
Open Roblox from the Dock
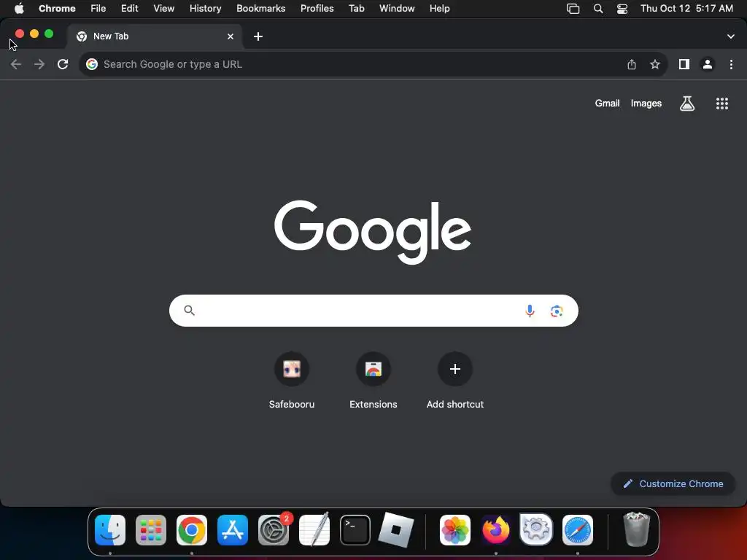(x=396, y=530)
